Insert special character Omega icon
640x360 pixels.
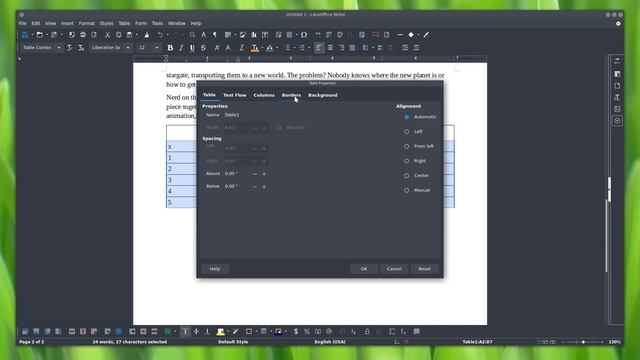click(x=304, y=35)
